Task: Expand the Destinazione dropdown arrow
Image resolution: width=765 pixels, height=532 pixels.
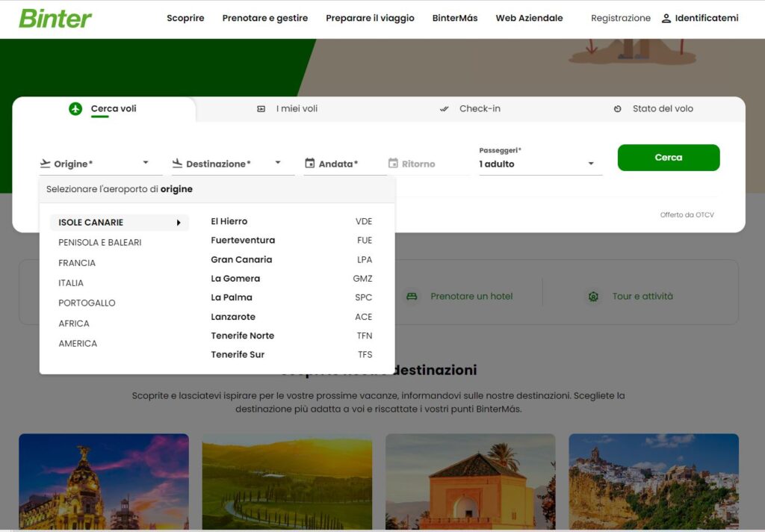Action: tap(278, 163)
